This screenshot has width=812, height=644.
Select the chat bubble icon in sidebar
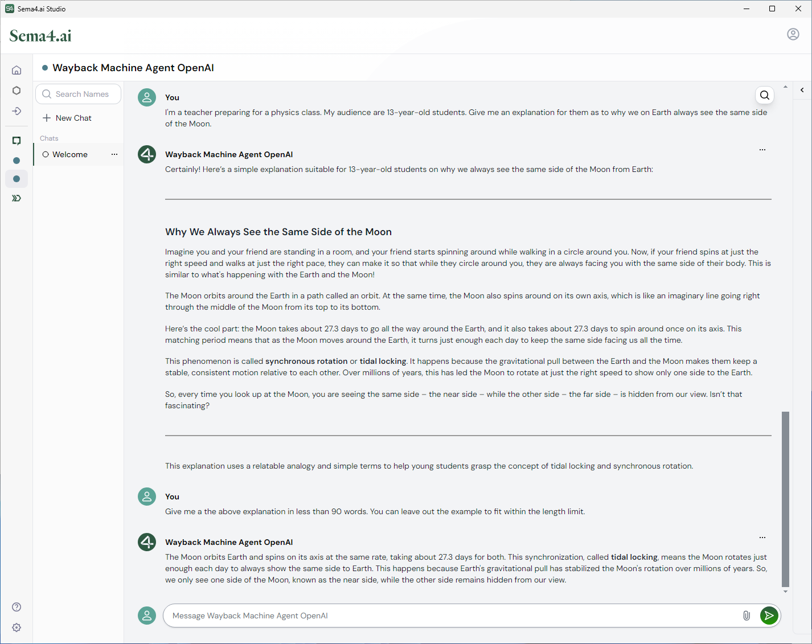click(x=17, y=141)
